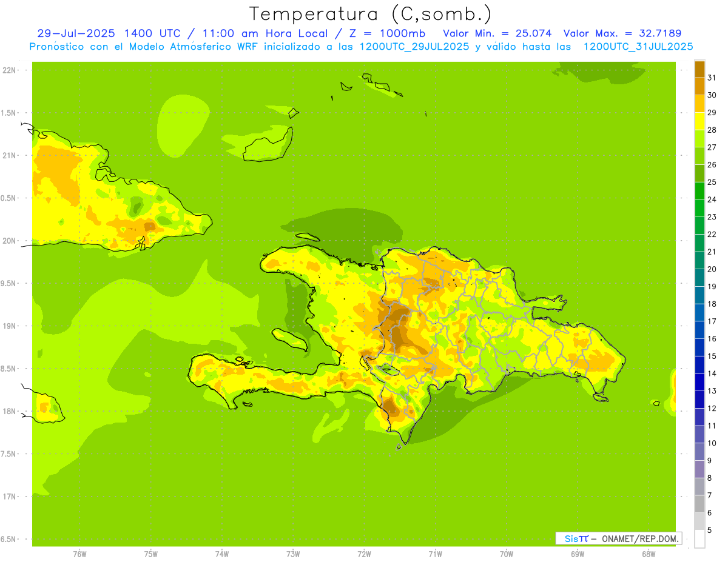Click the colorbar value label "28"
The height and width of the screenshot is (562, 728).
[x=712, y=130]
